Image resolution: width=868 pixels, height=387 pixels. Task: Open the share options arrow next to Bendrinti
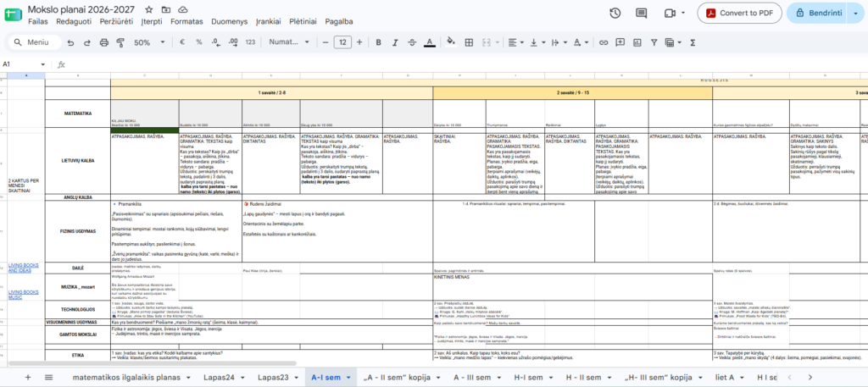tap(855, 14)
